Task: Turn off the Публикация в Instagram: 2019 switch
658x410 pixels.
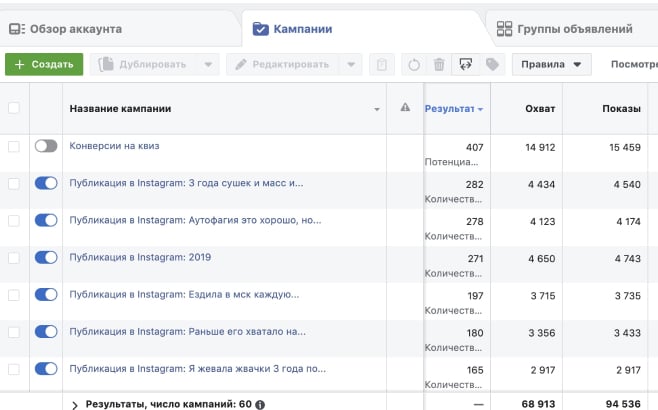Action: pyautogui.click(x=46, y=257)
